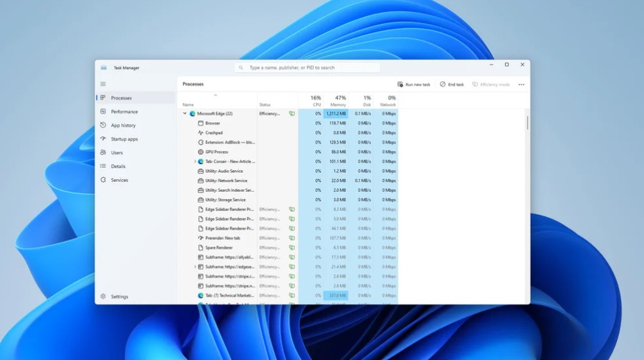Image resolution: width=644 pixels, height=360 pixels.
Task: Click the Run new task button
Action: [414, 84]
